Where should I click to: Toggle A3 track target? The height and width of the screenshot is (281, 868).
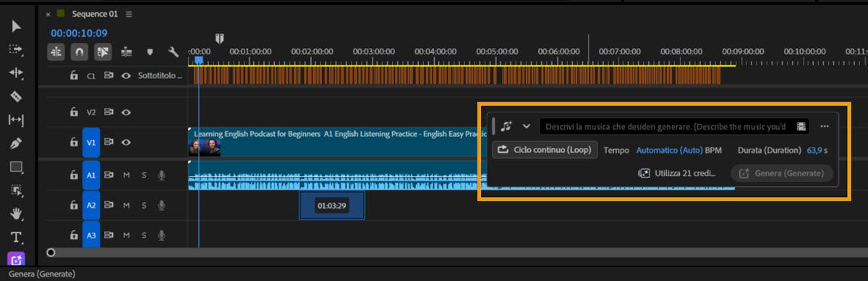pyautogui.click(x=91, y=235)
